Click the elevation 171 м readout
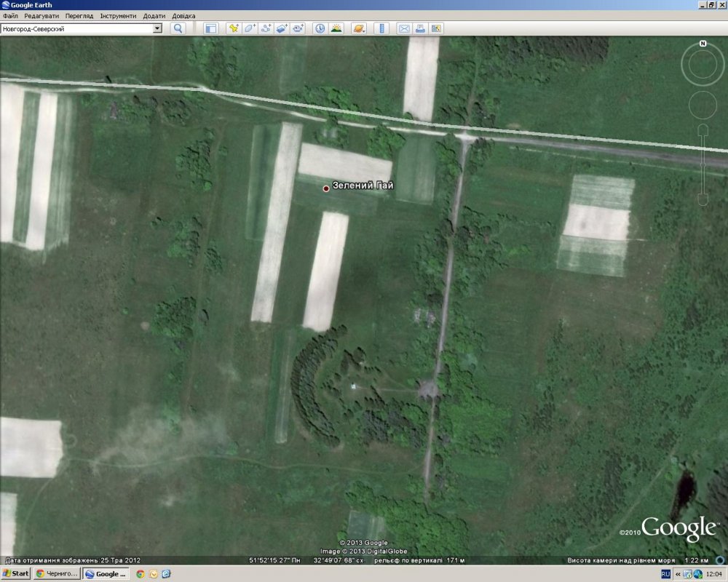Viewport: 728px width, 582px height. coord(456,560)
